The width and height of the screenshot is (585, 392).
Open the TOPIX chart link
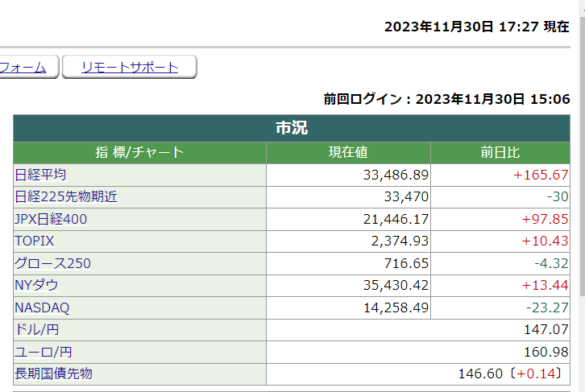tap(35, 241)
